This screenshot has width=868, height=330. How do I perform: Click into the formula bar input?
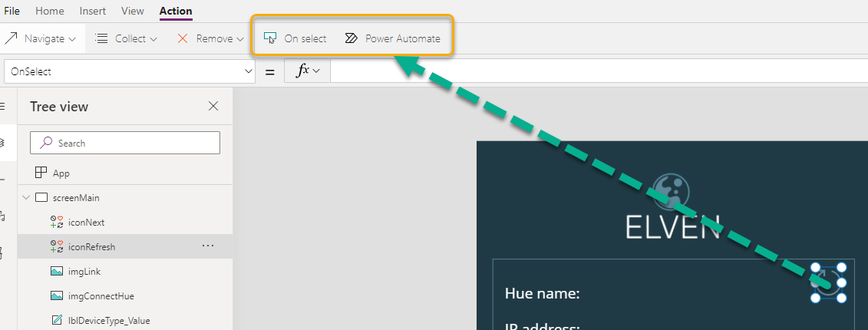click(599, 71)
